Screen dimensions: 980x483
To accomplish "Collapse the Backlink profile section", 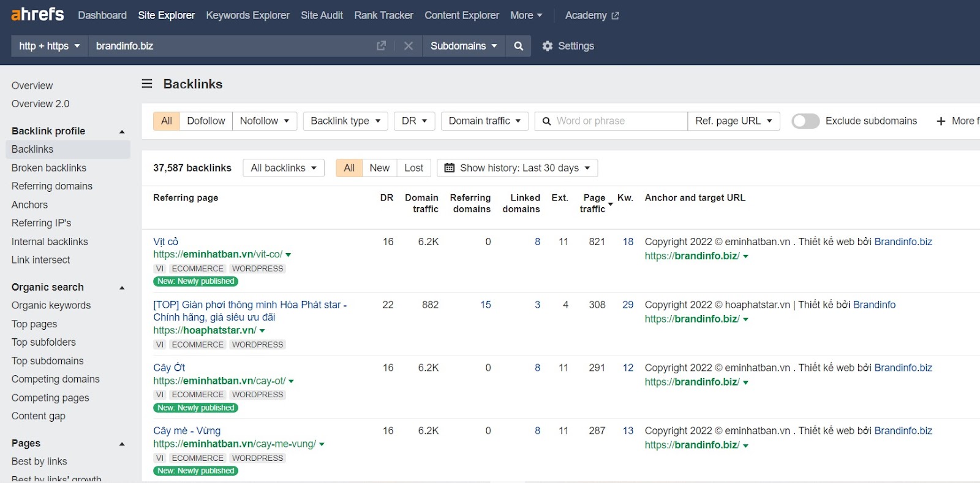I will pyautogui.click(x=122, y=131).
